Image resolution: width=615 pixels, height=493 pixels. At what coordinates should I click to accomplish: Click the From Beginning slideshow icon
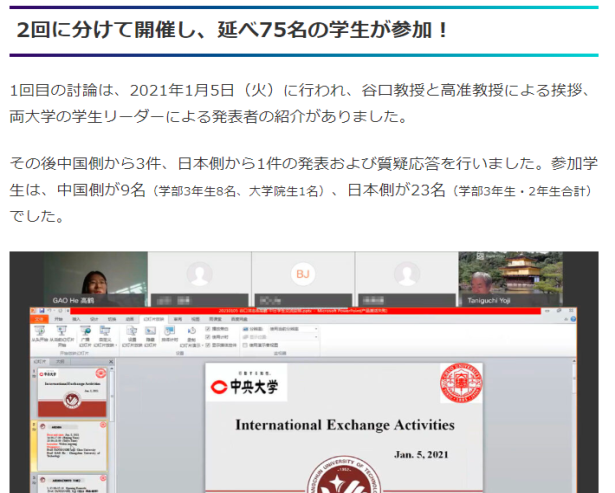click(x=40, y=333)
